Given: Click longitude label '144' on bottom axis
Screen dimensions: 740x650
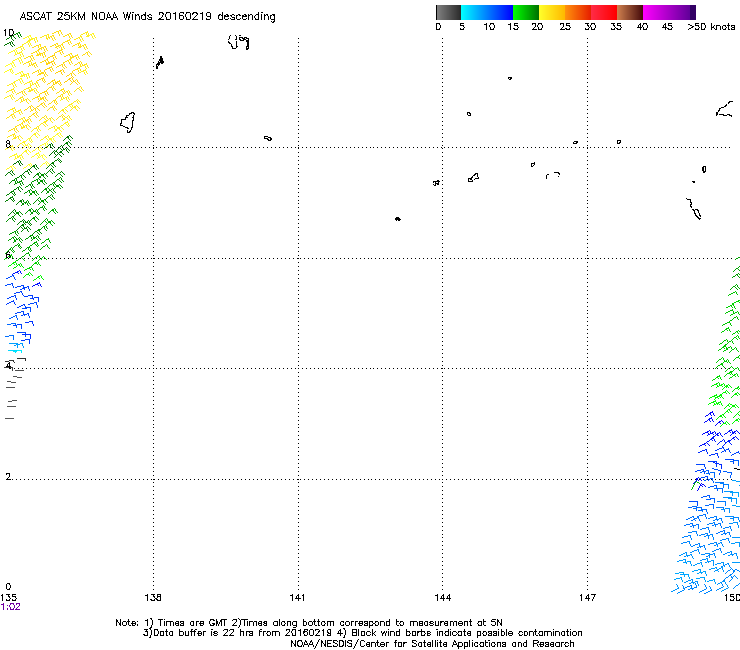Looking at the screenshot, I should click(x=443, y=598).
